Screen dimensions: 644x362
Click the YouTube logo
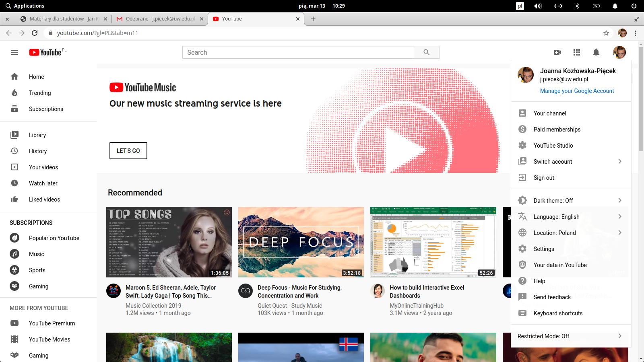(45, 52)
